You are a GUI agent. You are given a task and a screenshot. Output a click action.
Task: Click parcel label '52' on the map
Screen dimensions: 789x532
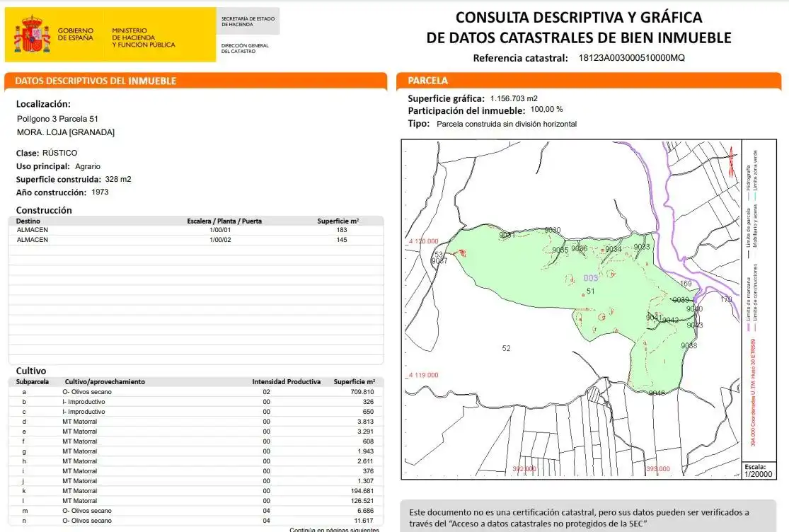pos(506,348)
